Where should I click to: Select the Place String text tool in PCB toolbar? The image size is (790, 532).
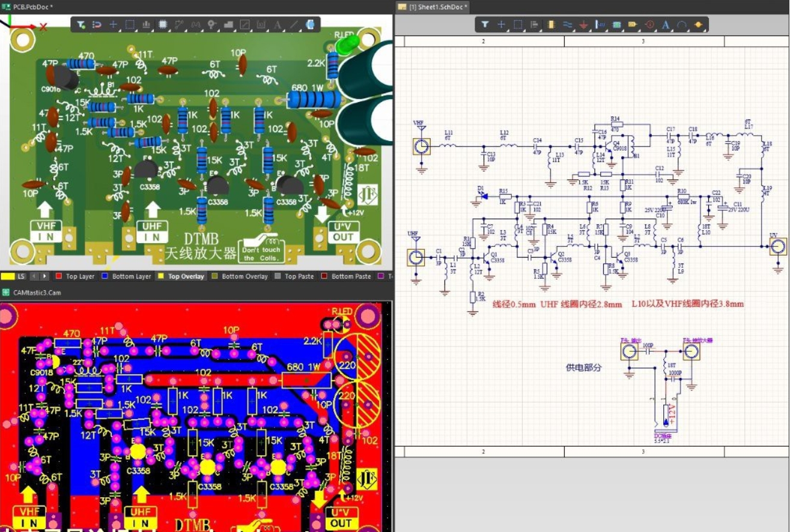pos(278,25)
